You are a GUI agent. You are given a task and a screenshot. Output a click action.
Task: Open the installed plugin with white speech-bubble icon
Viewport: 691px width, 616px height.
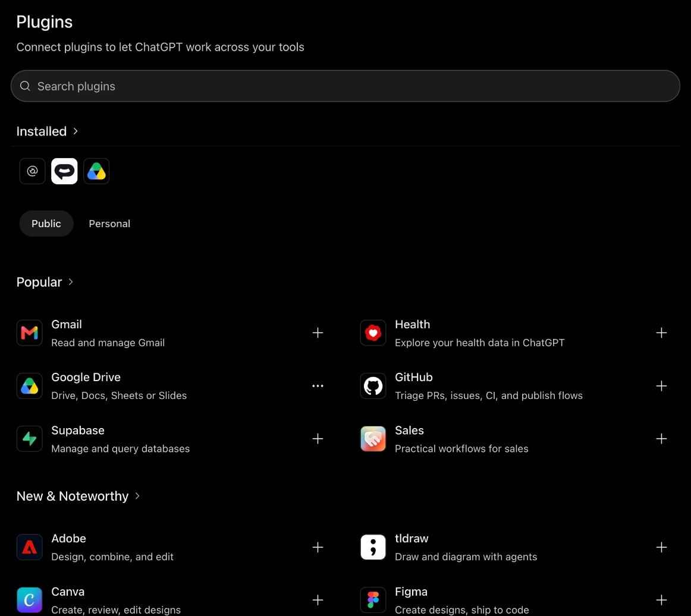coord(64,171)
